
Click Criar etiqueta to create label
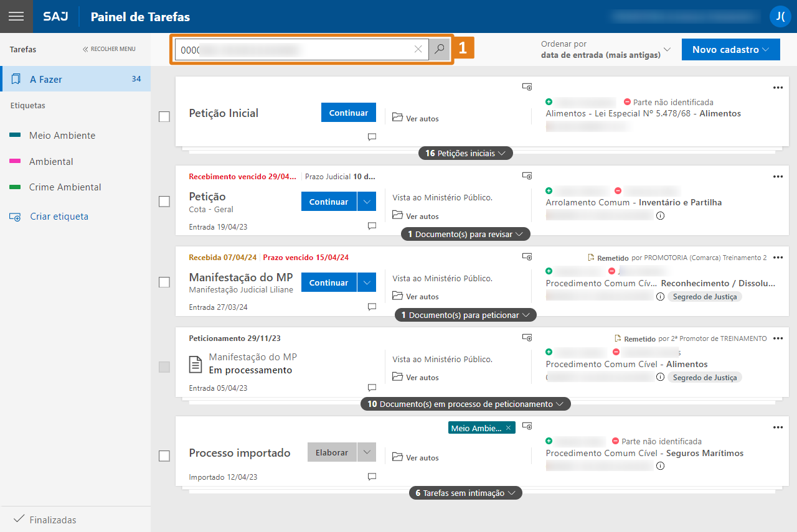click(49, 217)
